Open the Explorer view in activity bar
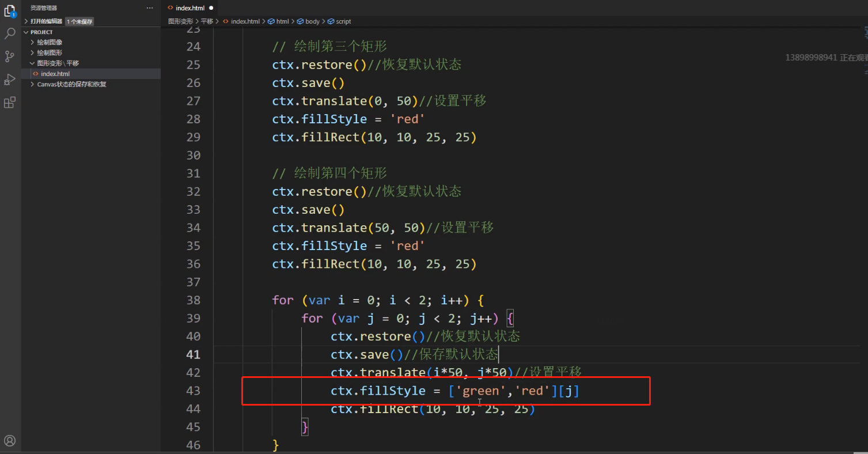The width and height of the screenshot is (868, 454). point(10,11)
